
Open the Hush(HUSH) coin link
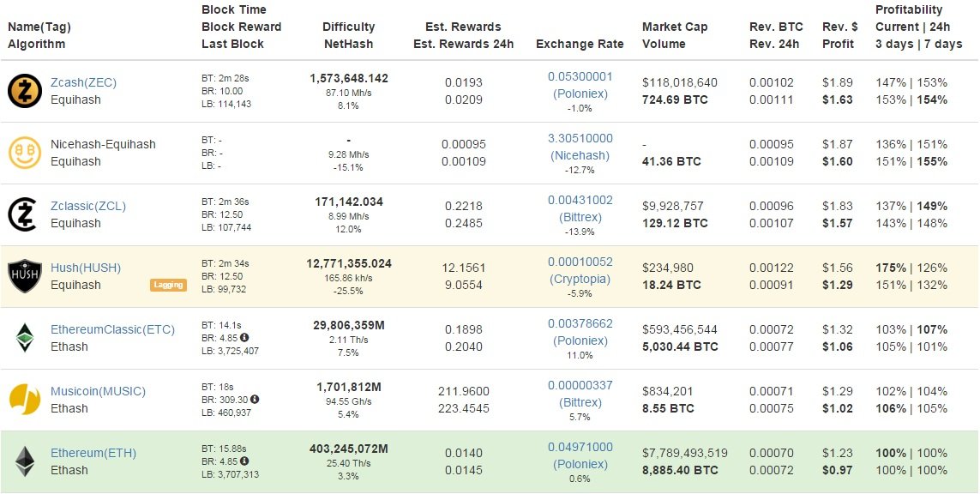[86, 268]
